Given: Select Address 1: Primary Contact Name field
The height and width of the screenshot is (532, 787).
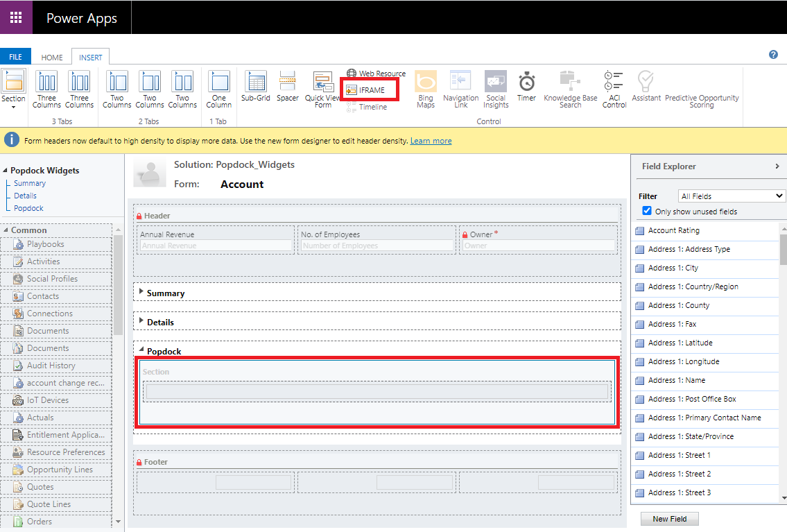Looking at the screenshot, I should point(706,418).
